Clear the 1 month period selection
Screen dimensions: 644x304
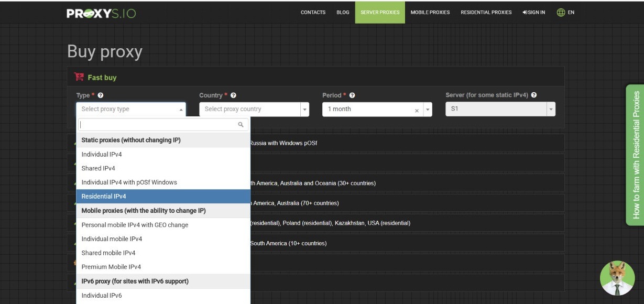click(x=417, y=110)
